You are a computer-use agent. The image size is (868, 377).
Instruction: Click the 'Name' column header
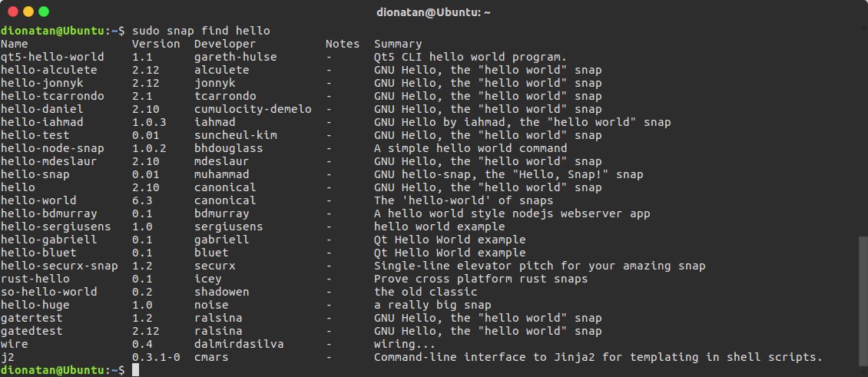pos(14,44)
